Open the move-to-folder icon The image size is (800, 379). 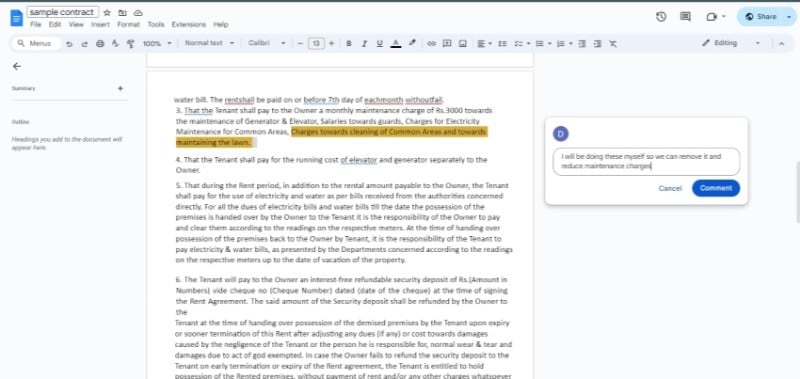pyautogui.click(x=122, y=12)
